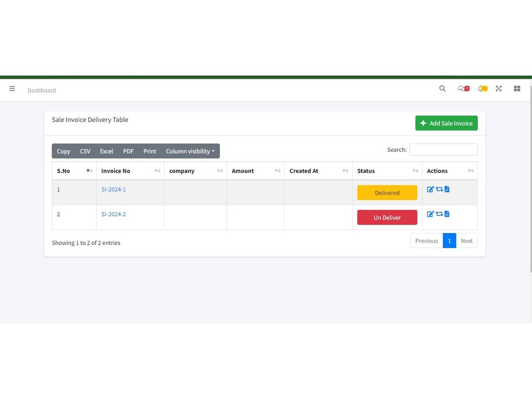The height and width of the screenshot is (399, 532).
Task: Sort by company column header
Action: [195, 171]
